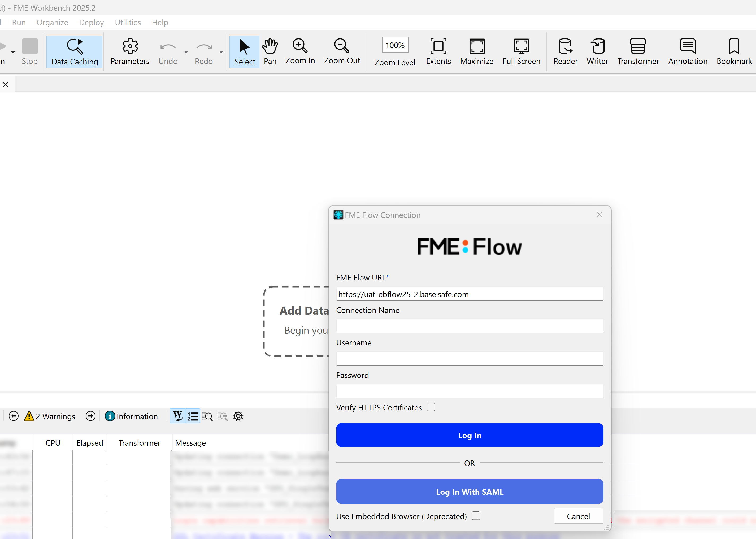
Task: Open the Run menu
Action: 19,23
